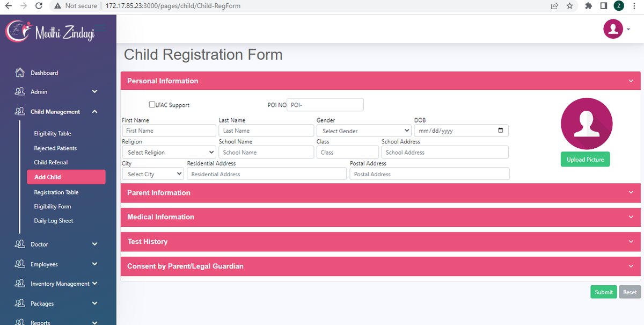Collapse the Child Management menu chevron
Image resolution: width=644 pixels, height=325 pixels.
94,112
